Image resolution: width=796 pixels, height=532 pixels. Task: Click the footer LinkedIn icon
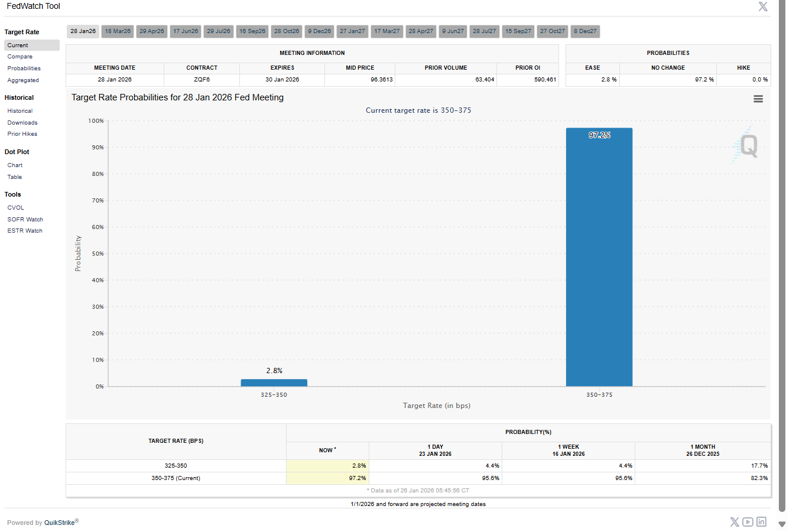click(x=761, y=522)
